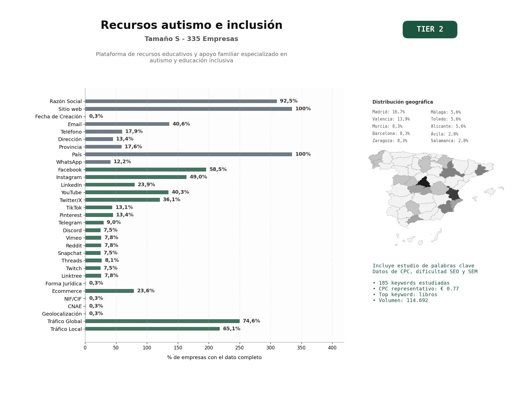Click the Teléfono 17,9% value
Image resolution: width=532 pixels, height=399 pixels.
click(x=134, y=131)
